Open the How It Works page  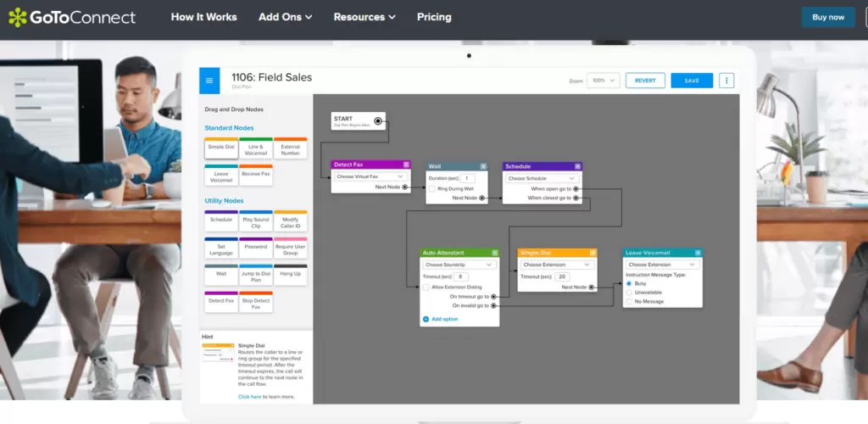(x=203, y=17)
